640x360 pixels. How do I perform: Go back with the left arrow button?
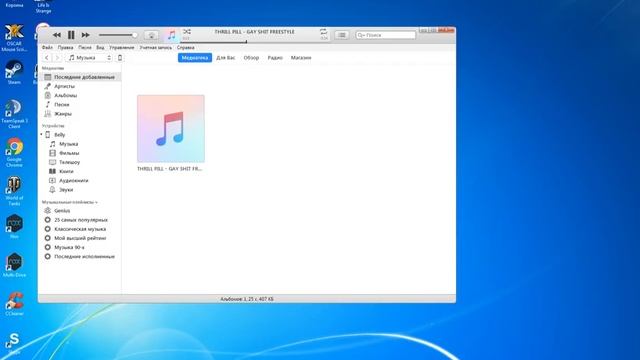coord(47,58)
